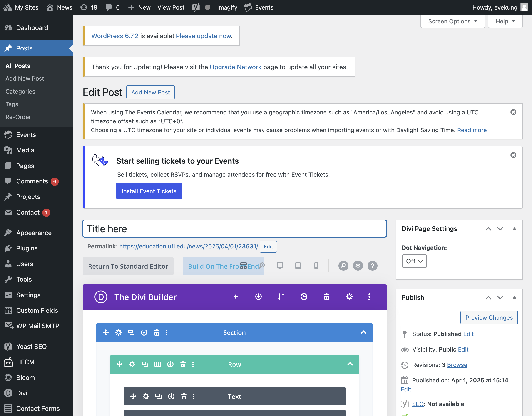Edit the permalink button
This screenshot has width=532, height=416.
(x=268, y=246)
